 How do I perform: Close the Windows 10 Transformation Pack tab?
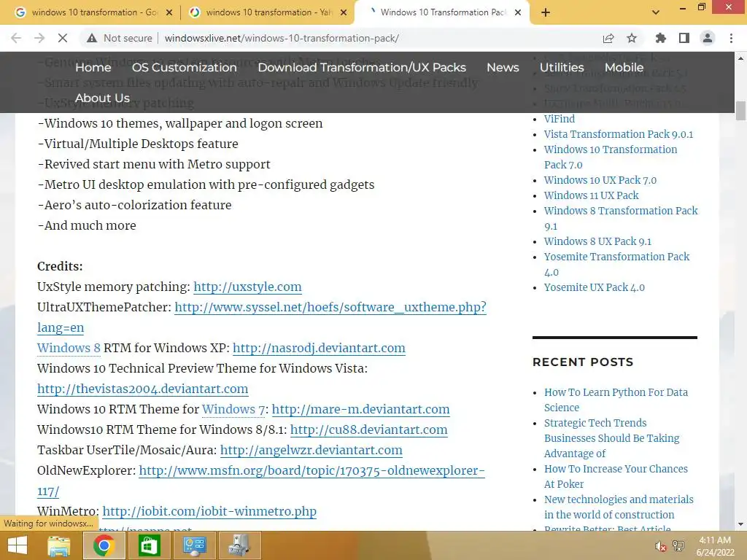tap(518, 12)
